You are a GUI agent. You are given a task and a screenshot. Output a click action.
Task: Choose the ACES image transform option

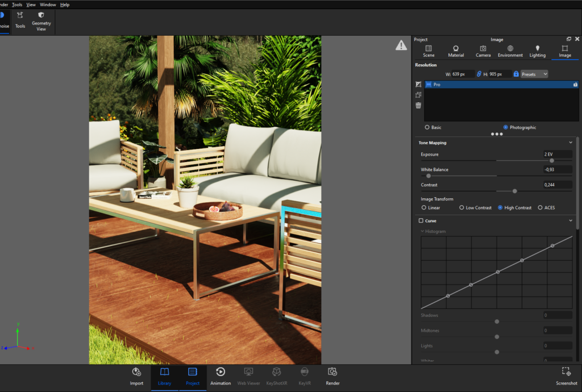coord(540,208)
